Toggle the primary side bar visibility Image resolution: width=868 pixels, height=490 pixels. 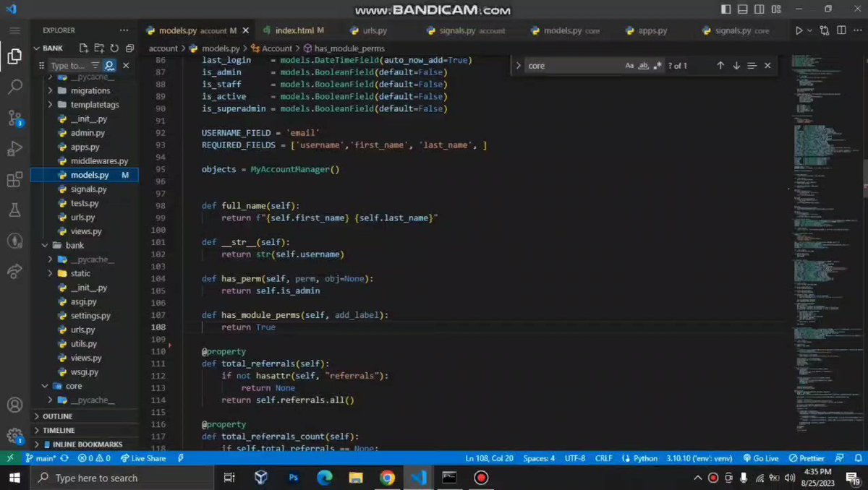point(727,9)
